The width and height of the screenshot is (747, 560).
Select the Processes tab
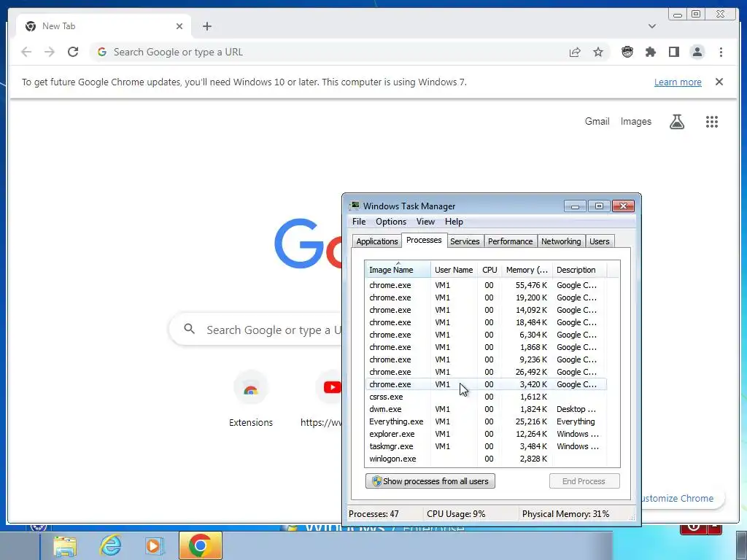tap(424, 240)
